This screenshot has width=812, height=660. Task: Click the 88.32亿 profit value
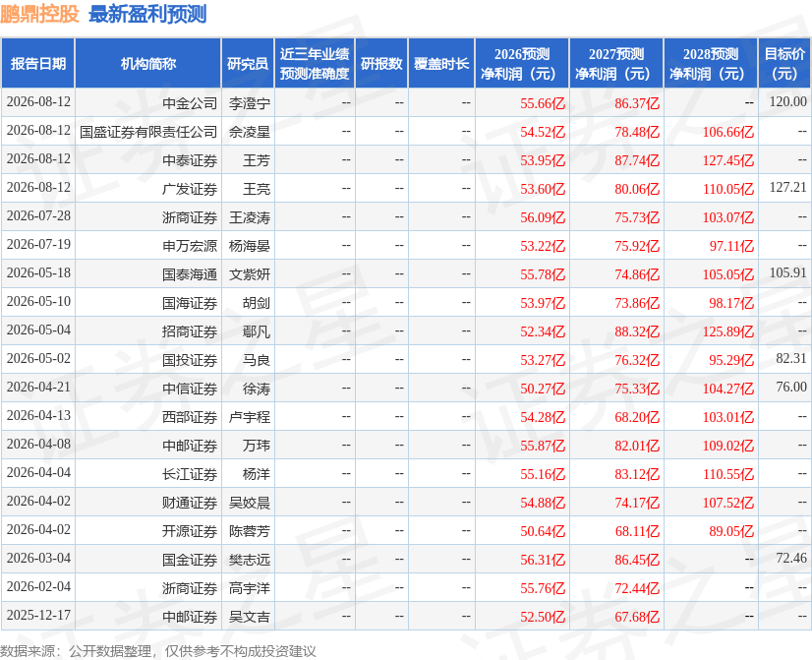coord(637,331)
